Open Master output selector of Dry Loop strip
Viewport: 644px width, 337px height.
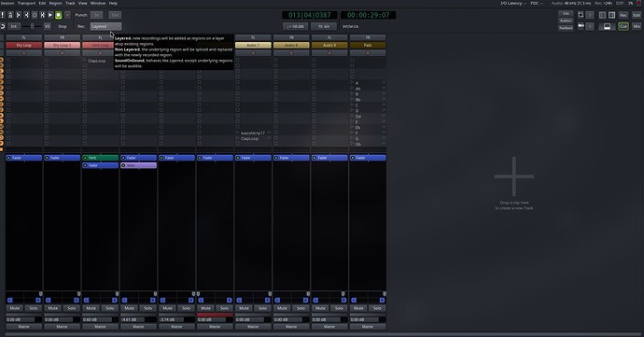24,327
